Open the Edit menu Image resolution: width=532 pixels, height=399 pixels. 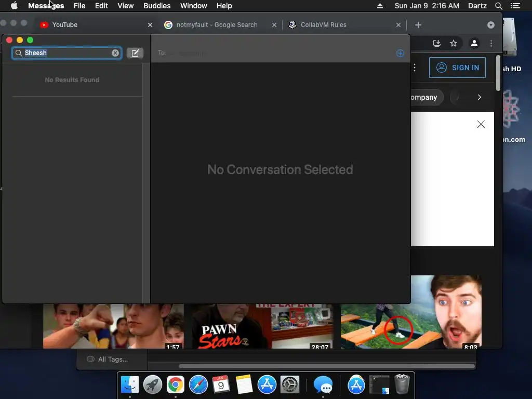point(101,6)
